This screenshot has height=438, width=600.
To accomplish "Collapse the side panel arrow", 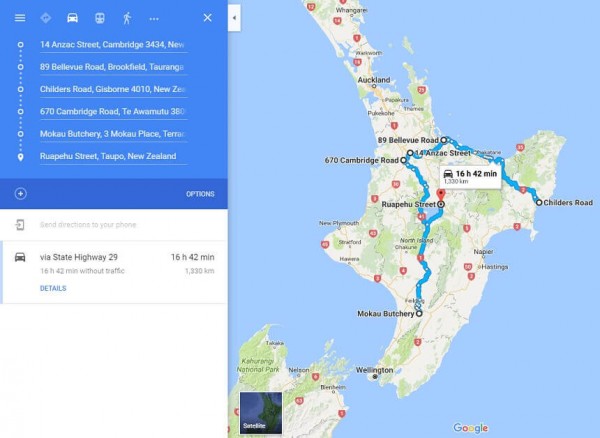I will pos(234,18).
